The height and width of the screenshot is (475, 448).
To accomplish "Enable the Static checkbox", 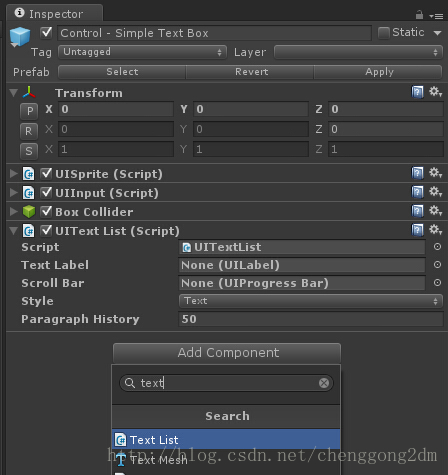I will pyautogui.click(x=384, y=33).
